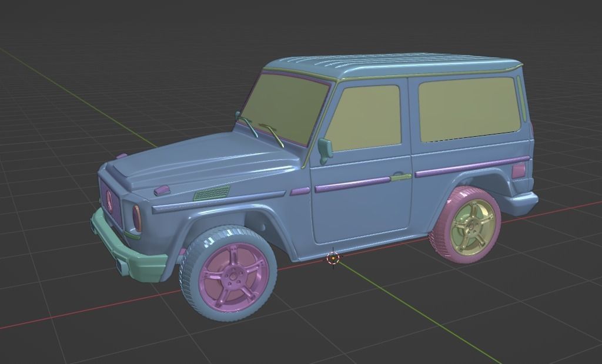This screenshot has height=364, width=602.
Task: Select the pink front wheel rim
Action: [x=233, y=276]
